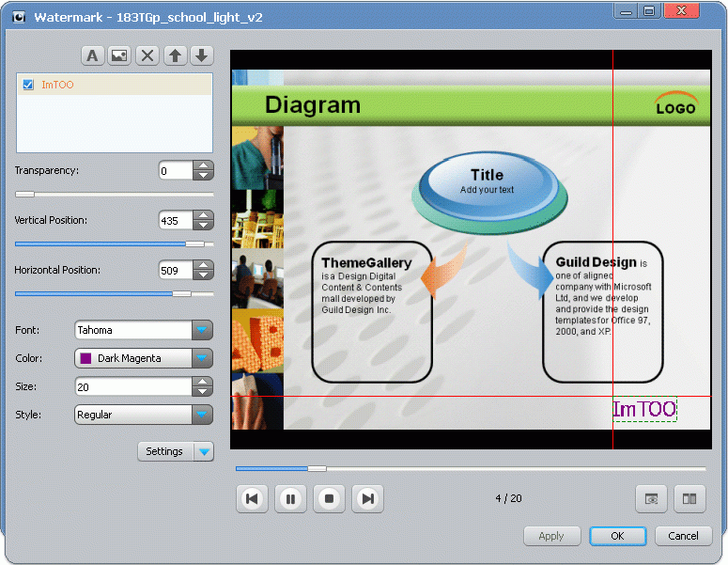
Task: Click the Apply button
Action: coord(552,536)
